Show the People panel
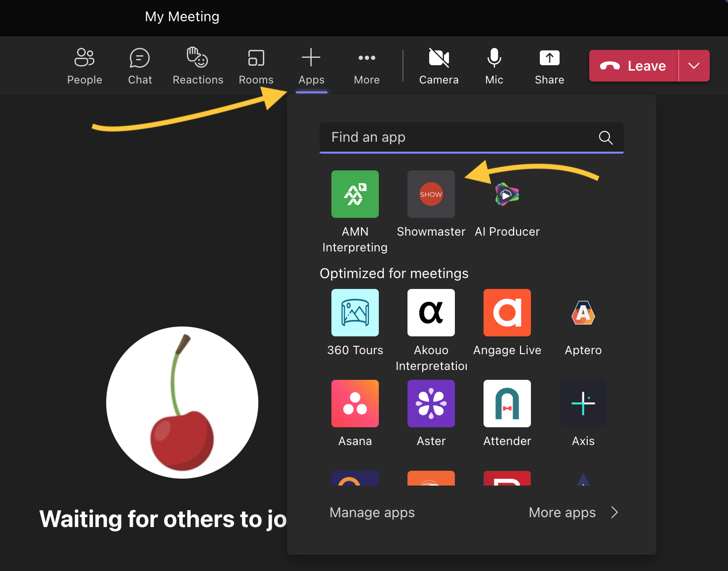Screen dimensions: 728x571 click(84, 66)
